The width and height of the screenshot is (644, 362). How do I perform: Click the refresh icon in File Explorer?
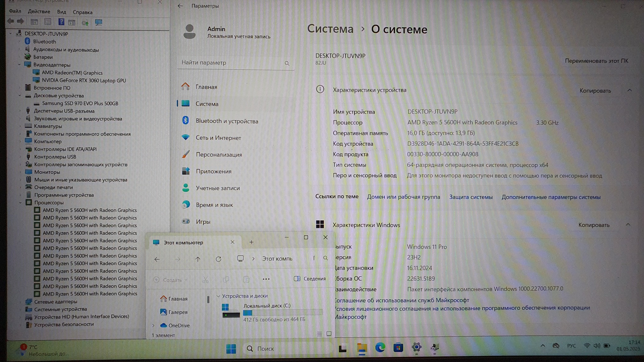[x=219, y=259]
